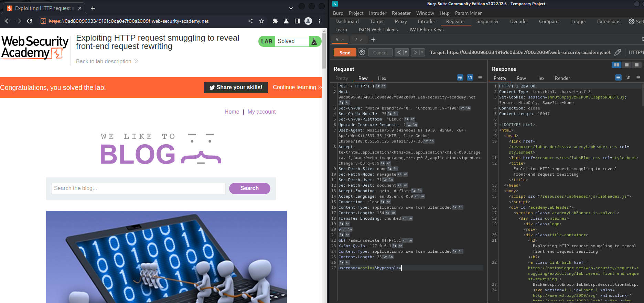Click the request line 'username=carlos&bypasspls='

pyautogui.click(x=370, y=268)
